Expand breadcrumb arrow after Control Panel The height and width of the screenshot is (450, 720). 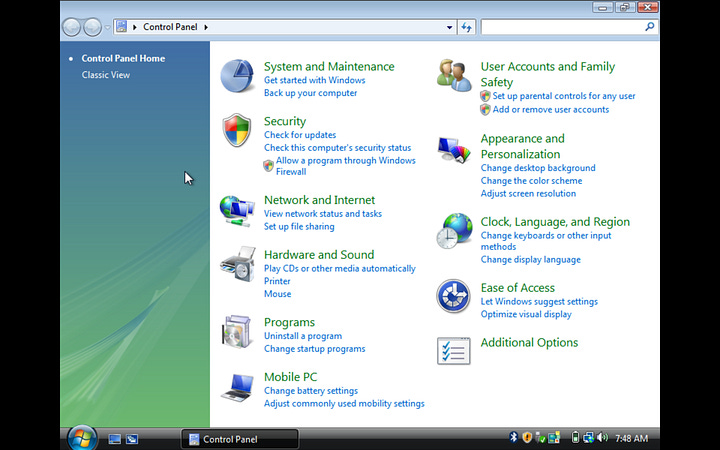click(x=206, y=27)
